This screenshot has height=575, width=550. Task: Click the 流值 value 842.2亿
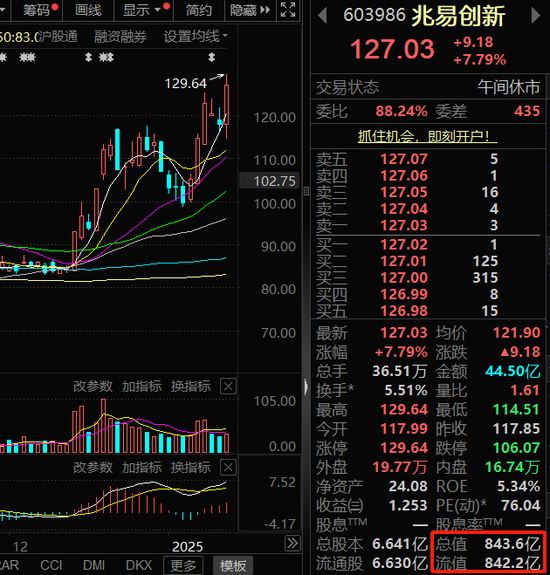click(513, 563)
